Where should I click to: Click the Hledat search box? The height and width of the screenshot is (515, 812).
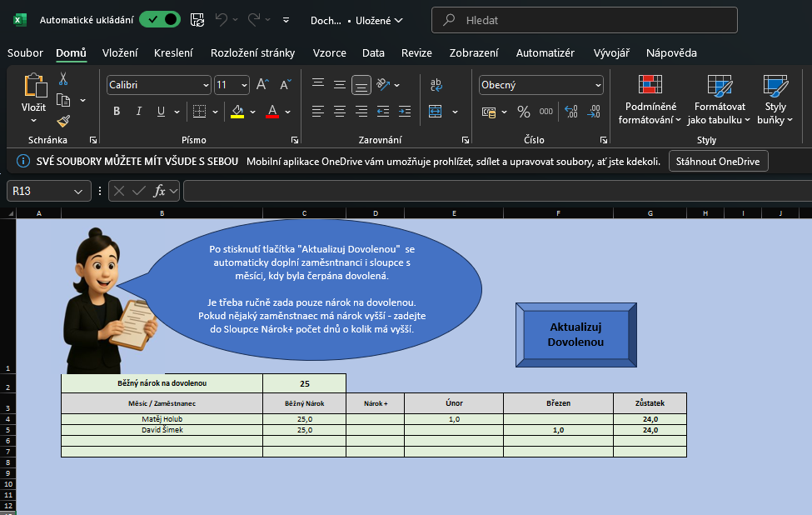tap(584, 20)
